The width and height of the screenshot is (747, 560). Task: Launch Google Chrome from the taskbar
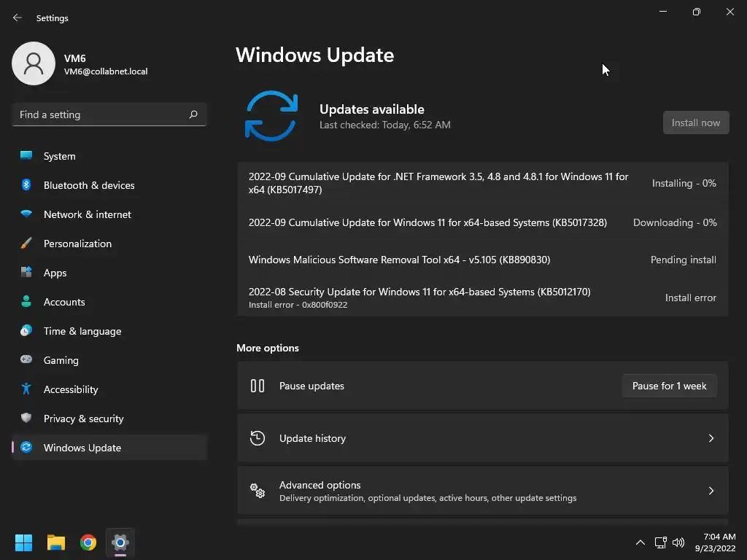pos(88,542)
